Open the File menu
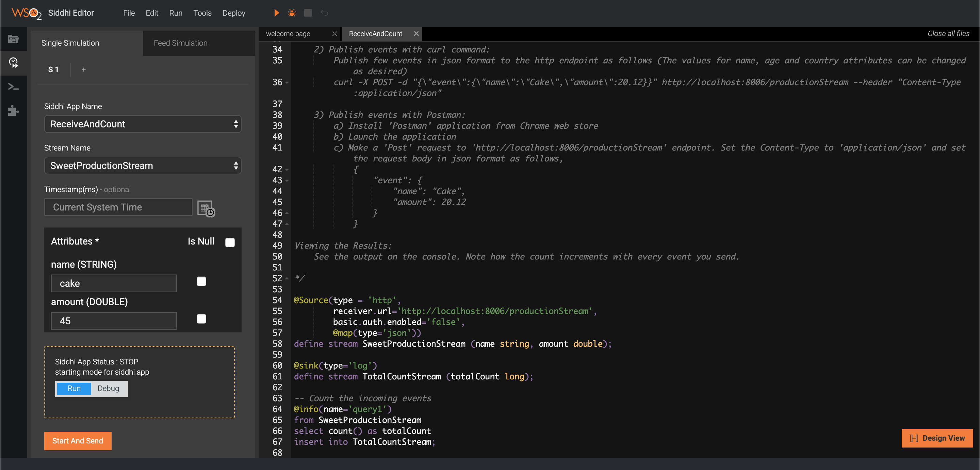 coord(129,13)
